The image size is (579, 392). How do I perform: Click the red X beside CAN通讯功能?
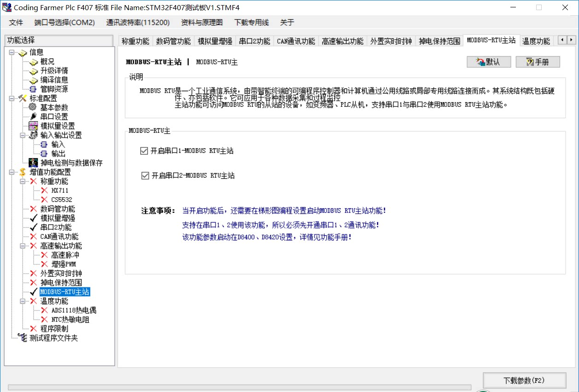point(33,237)
